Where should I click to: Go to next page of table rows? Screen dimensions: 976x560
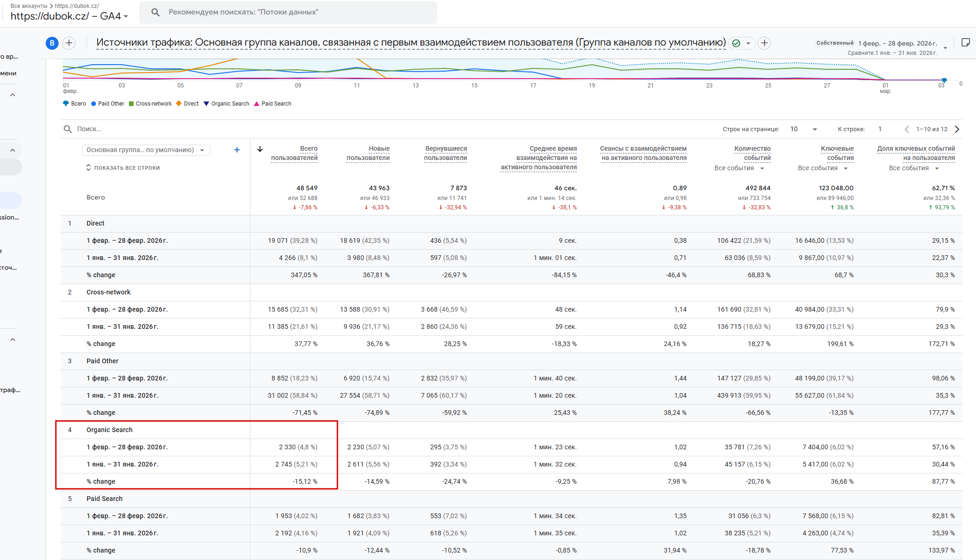coord(957,129)
